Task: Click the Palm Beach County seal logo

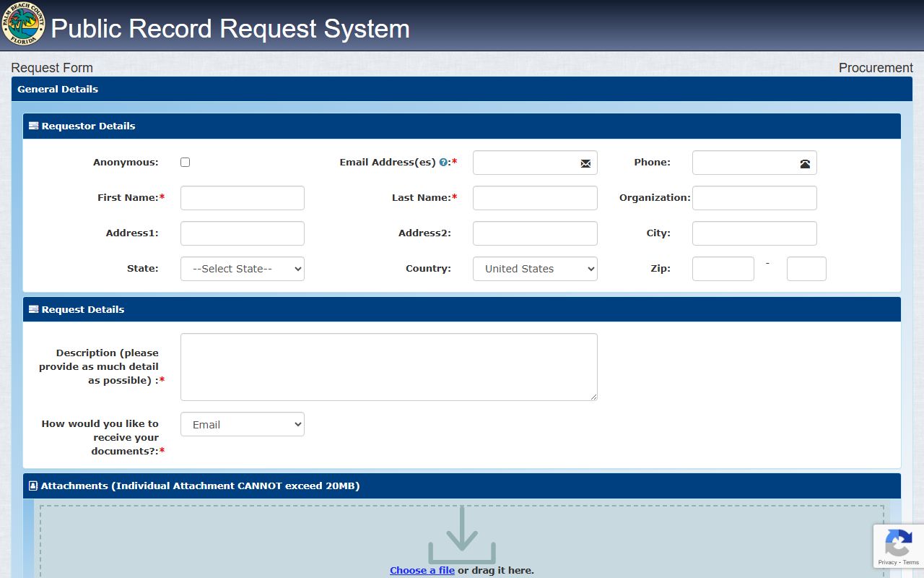Action: click(23, 23)
